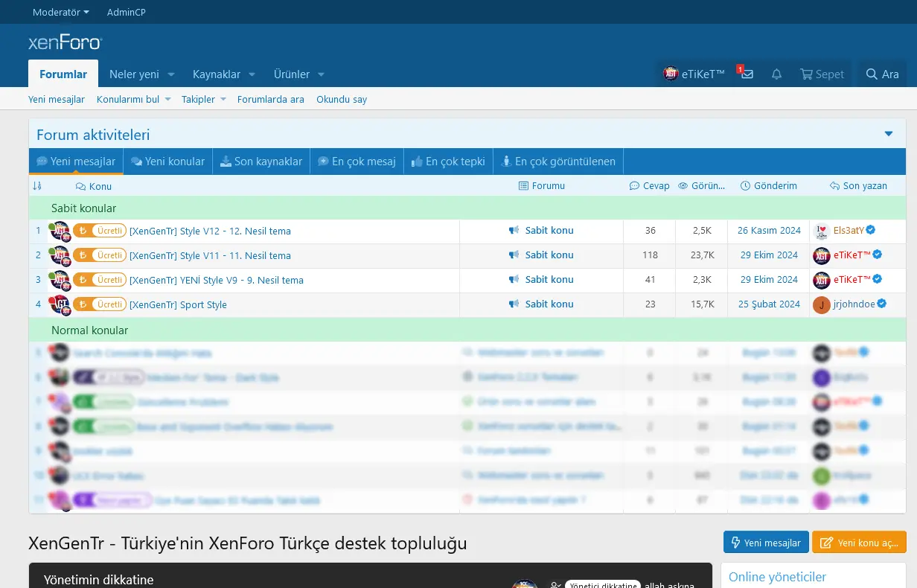
Task: Open the Takipler submenu dropdown
Action: tap(223, 100)
